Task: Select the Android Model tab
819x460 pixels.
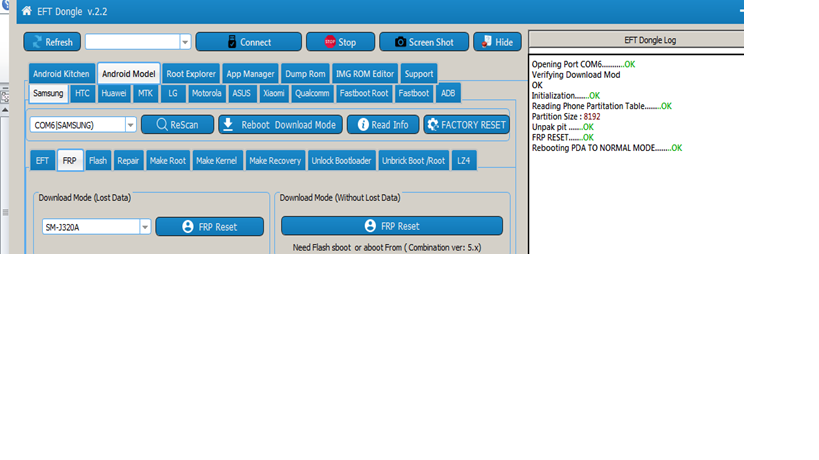Action: pos(128,74)
